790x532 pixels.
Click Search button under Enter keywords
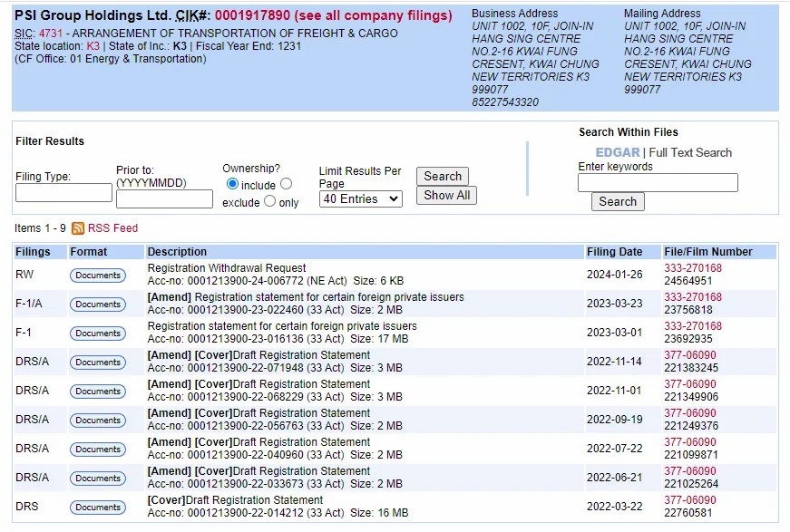tap(618, 202)
